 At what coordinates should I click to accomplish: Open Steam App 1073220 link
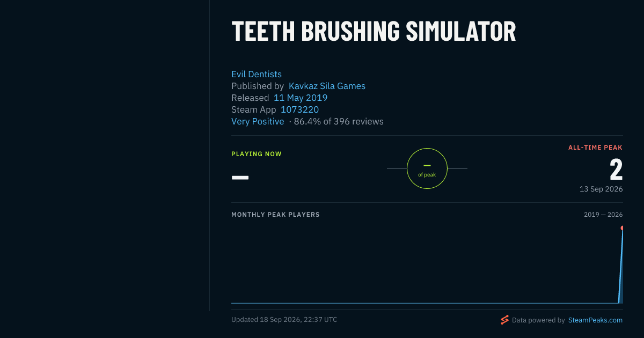click(299, 109)
